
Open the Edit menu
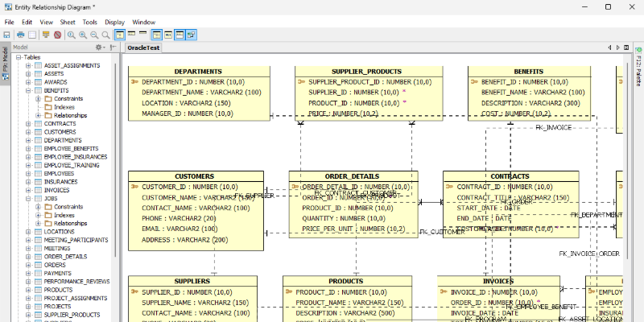tap(27, 23)
